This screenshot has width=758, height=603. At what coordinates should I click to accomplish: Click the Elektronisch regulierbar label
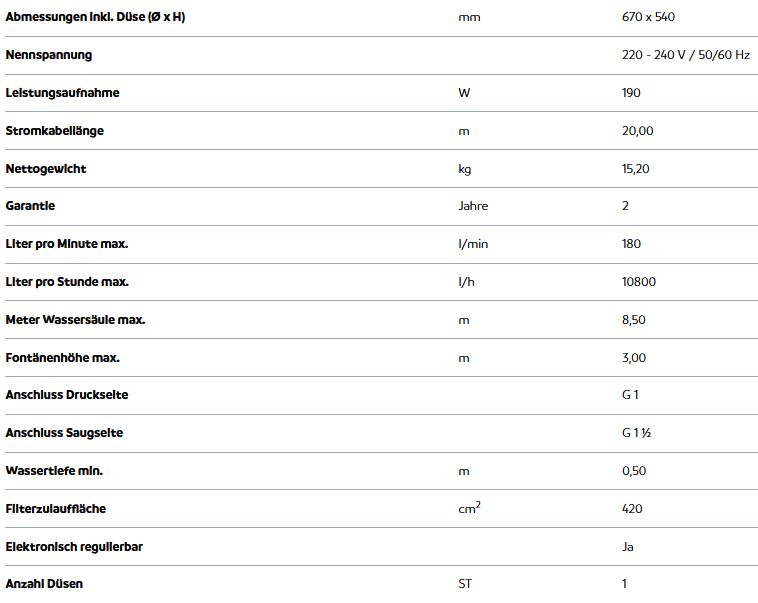click(x=74, y=546)
